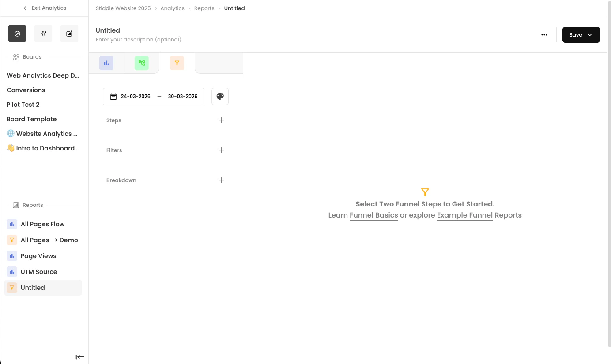The width and height of the screenshot is (611, 364).
Task: Open the Intro to Dashboard... board
Action: pos(43,148)
